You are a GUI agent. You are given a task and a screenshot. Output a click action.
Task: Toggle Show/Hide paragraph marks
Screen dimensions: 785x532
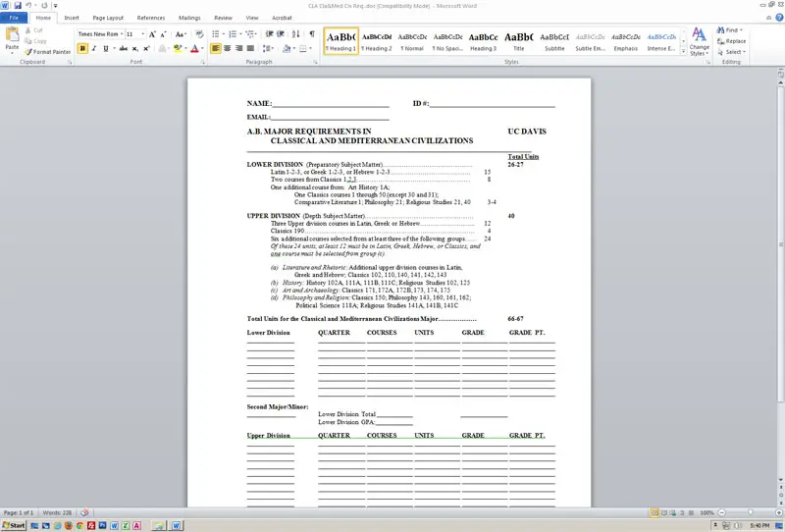[312, 34]
